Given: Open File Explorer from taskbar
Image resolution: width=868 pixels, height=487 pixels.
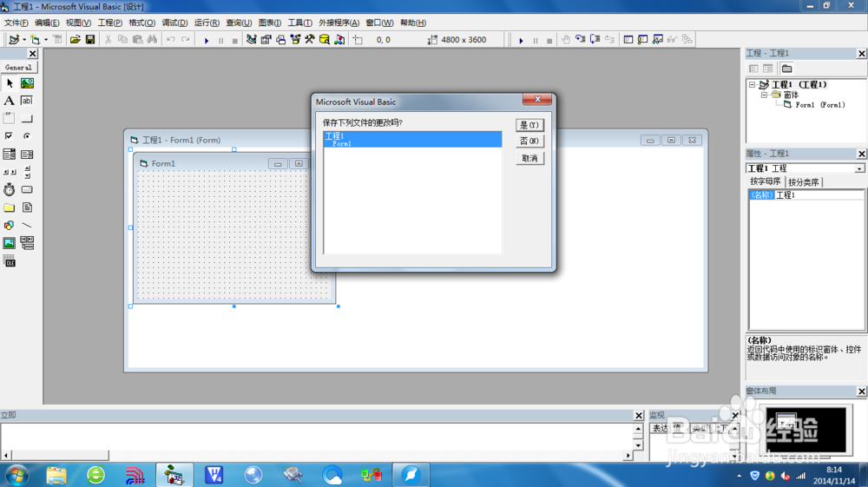Looking at the screenshot, I should coord(56,475).
